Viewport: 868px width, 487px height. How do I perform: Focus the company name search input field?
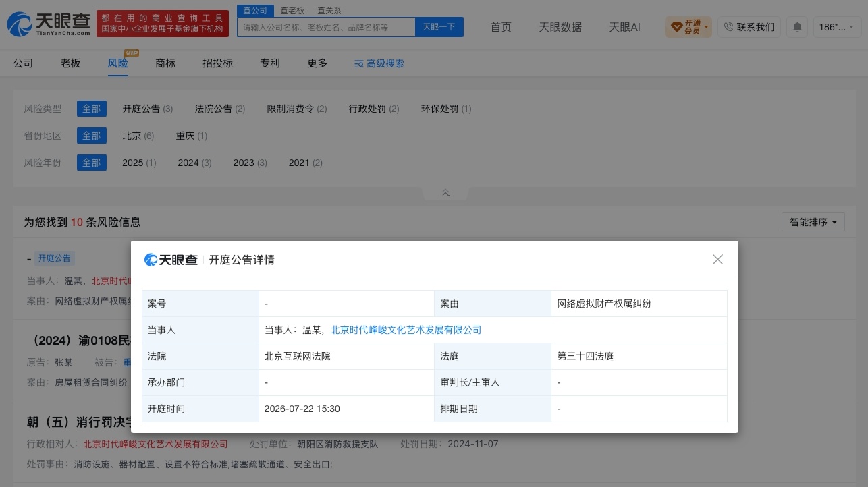click(x=326, y=27)
